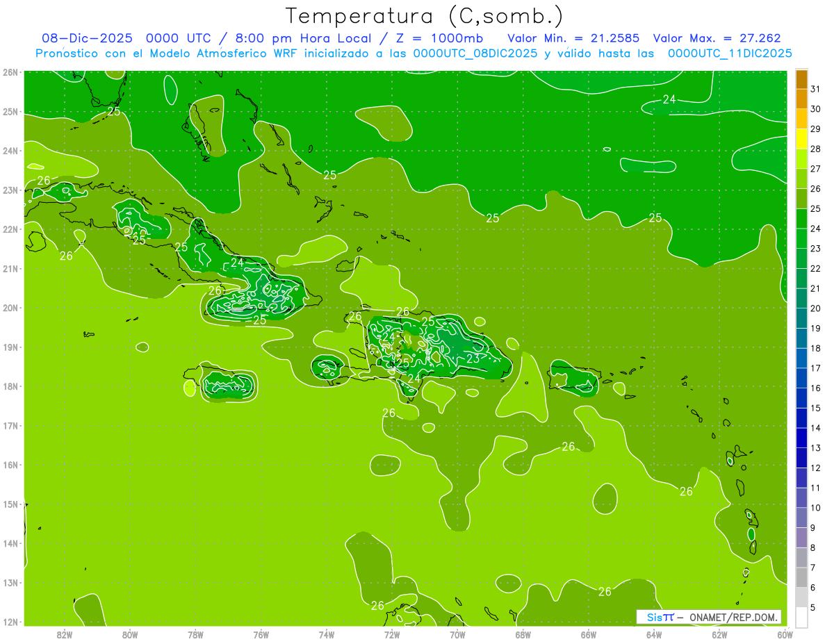Click the 80W longitude axis label
The height and width of the screenshot is (644, 834).
tap(130, 634)
